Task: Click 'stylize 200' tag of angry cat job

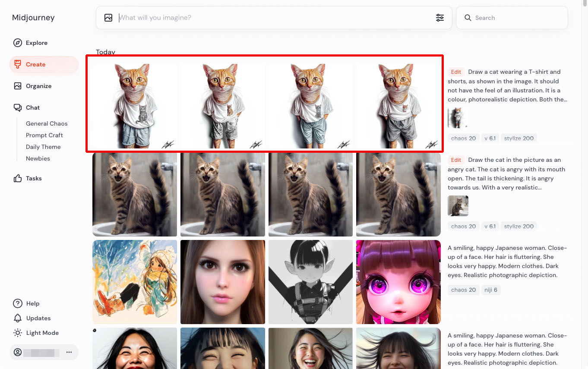Action: 519,226
